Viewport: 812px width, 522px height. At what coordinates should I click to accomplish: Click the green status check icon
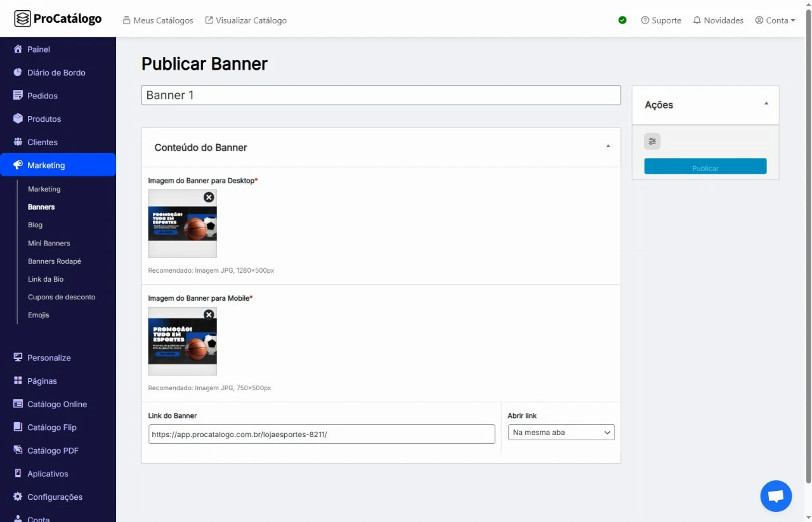[622, 20]
